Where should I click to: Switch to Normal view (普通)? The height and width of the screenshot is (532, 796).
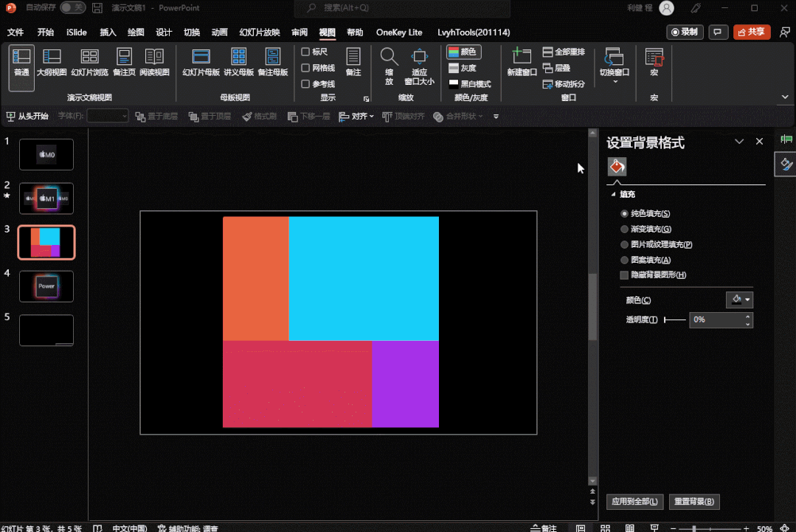(x=21, y=68)
